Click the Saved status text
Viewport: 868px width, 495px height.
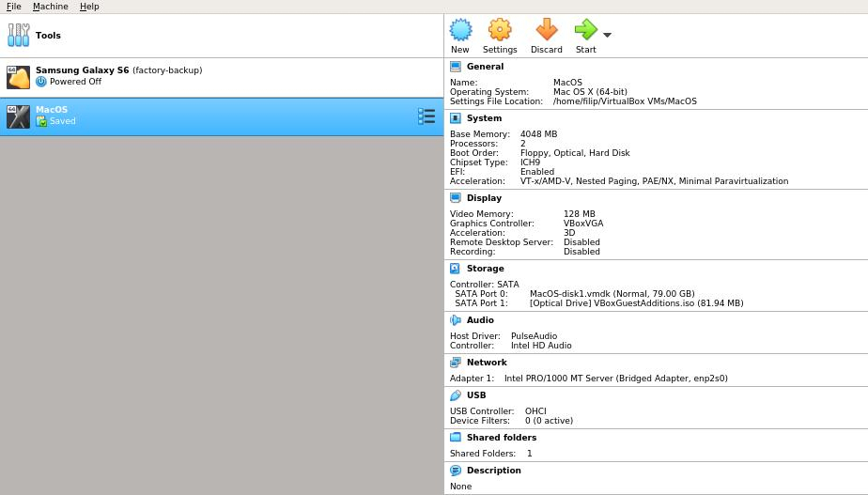point(63,121)
